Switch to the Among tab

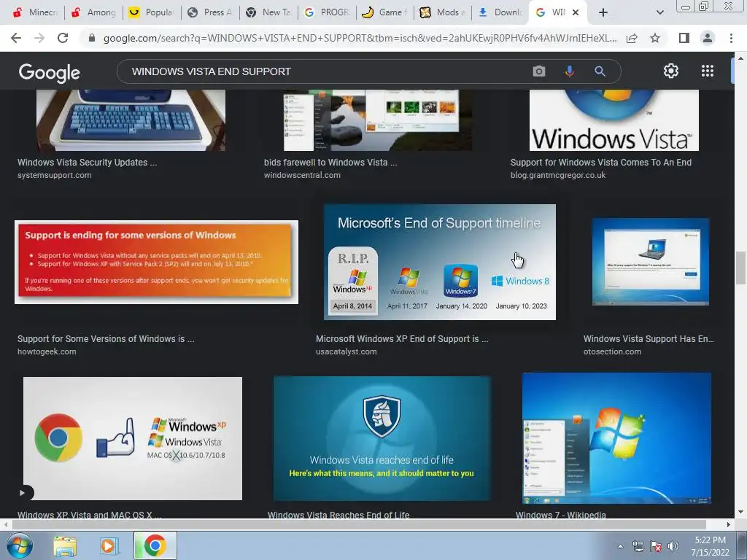[93, 12]
